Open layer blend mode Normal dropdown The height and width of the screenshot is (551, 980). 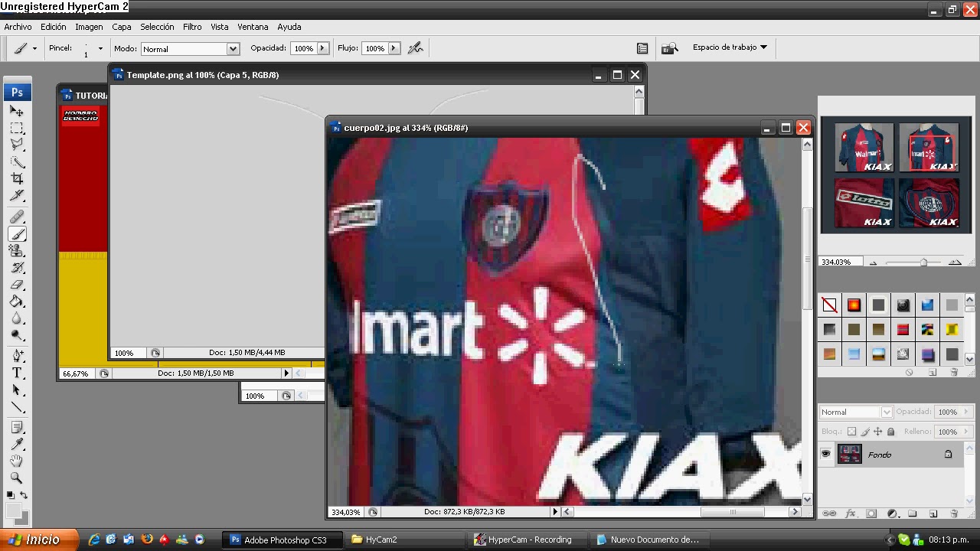tap(856, 412)
